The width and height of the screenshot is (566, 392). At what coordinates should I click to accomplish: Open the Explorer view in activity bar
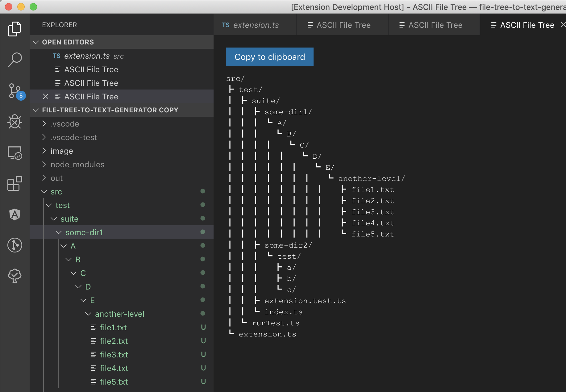15,29
